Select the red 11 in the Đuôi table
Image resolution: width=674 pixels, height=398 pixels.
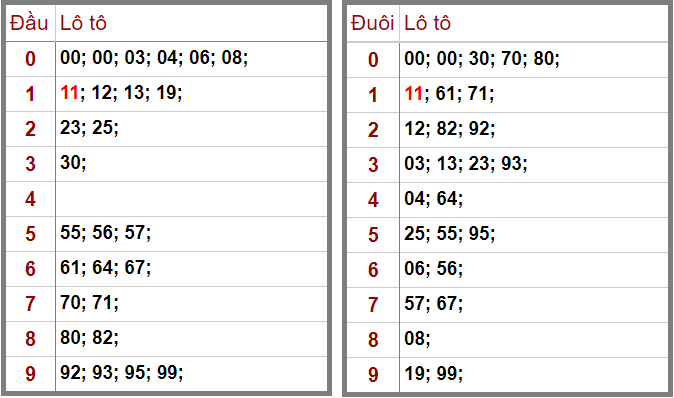(x=414, y=93)
